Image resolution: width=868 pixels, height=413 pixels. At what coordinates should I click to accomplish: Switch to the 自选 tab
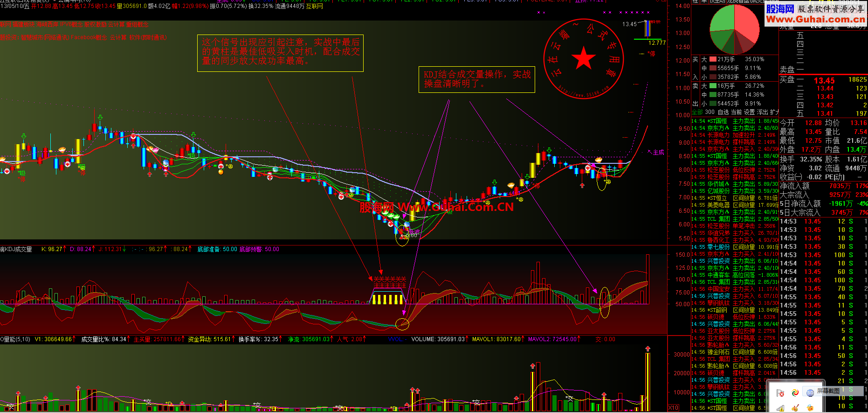723,112
